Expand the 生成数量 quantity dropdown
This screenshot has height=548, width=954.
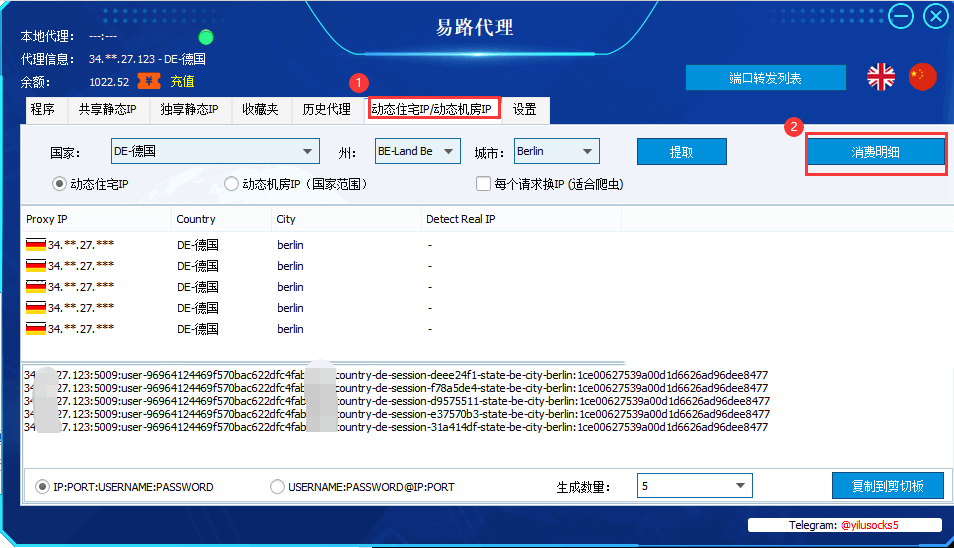click(695, 485)
